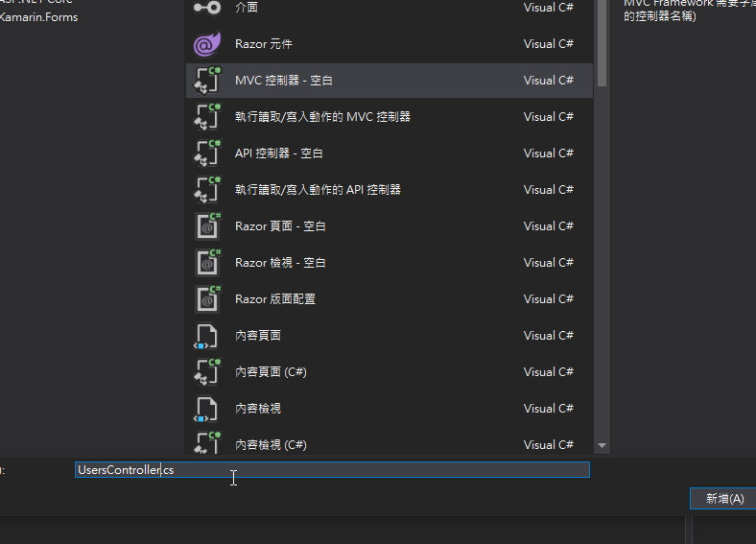Click the Razor 版面配置 icon
Screen dimensions: 756x544
[207, 299]
